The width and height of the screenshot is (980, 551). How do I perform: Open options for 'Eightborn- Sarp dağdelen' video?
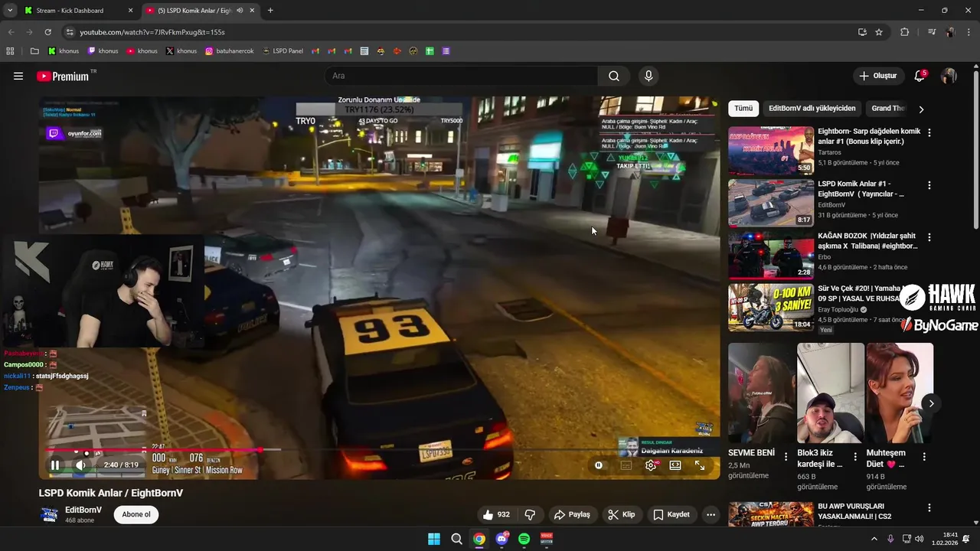[x=929, y=132]
